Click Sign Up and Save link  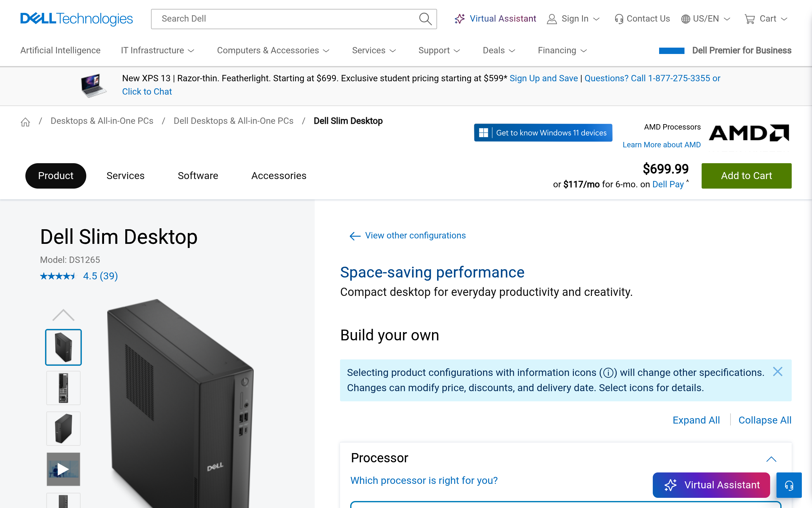pos(544,78)
